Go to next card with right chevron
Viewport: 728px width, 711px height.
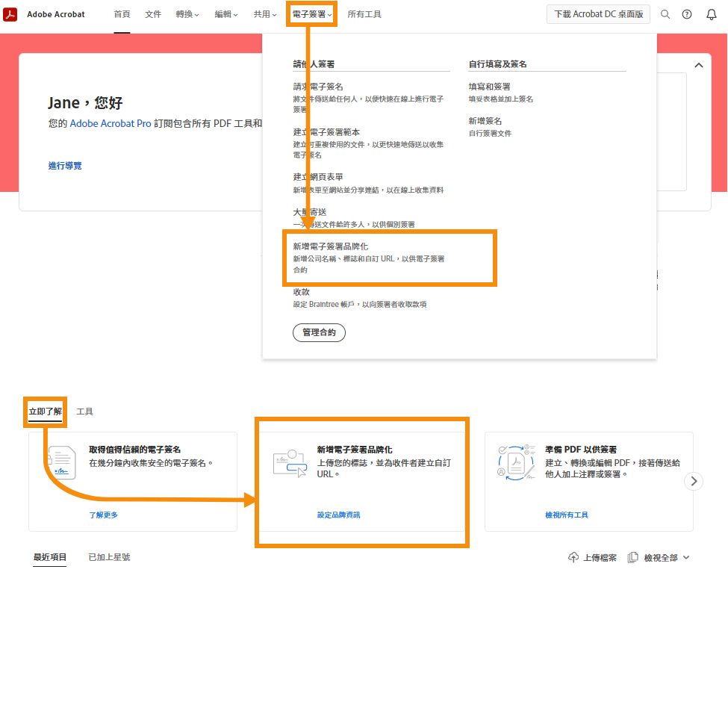click(694, 481)
